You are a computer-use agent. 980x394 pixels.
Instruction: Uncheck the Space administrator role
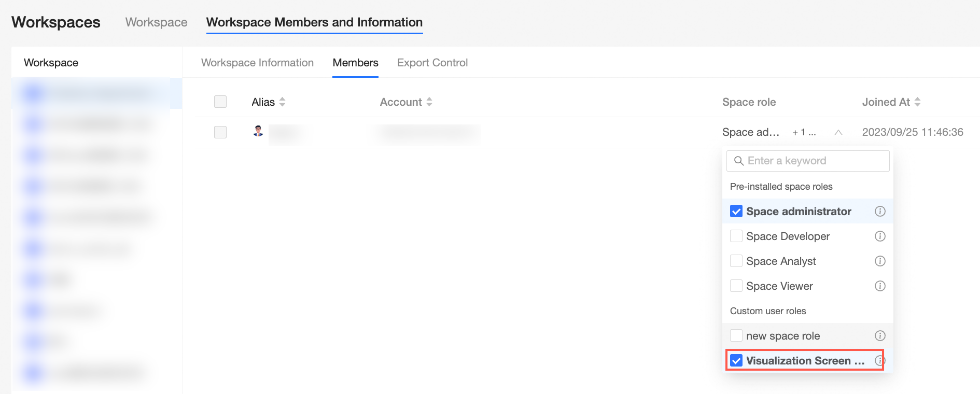click(x=736, y=212)
